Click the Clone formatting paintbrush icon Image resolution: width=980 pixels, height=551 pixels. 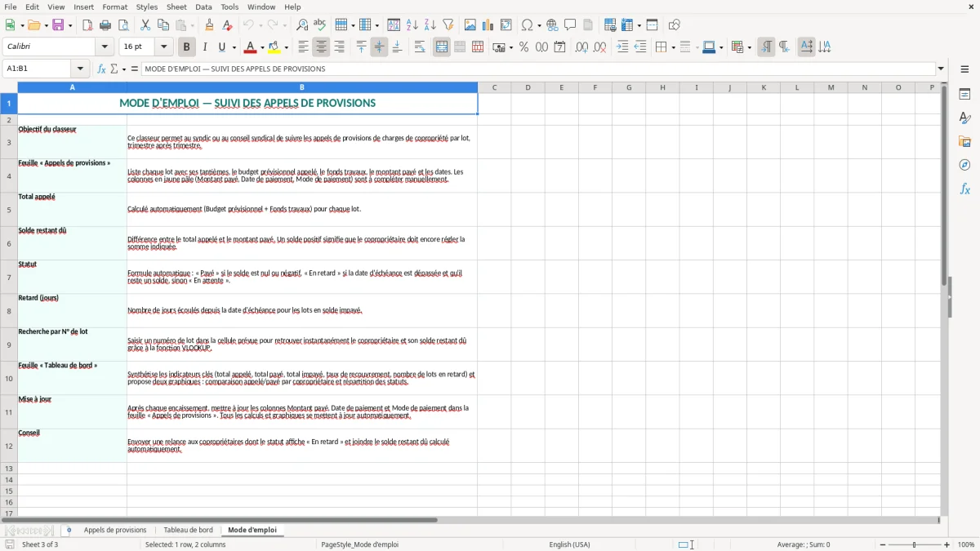[209, 25]
